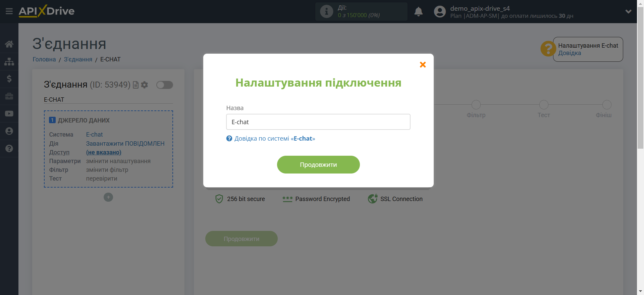The width and height of the screenshot is (644, 295).
Task: Select the Фільтр step marker
Action: [476, 105]
